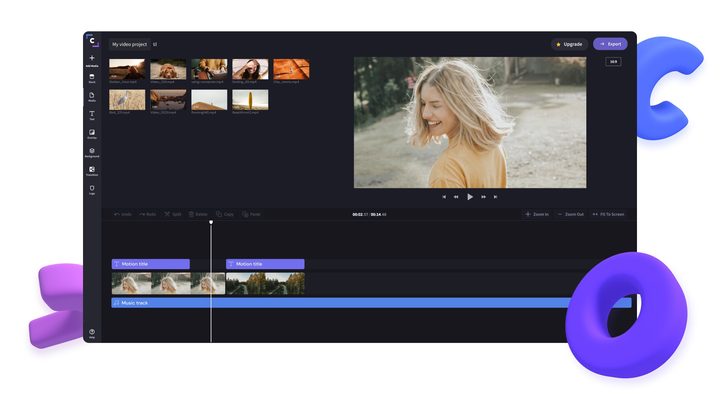The width and height of the screenshot is (720, 396).
Task: Select the blonde woman video clip on timeline
Action: point(168,283)
